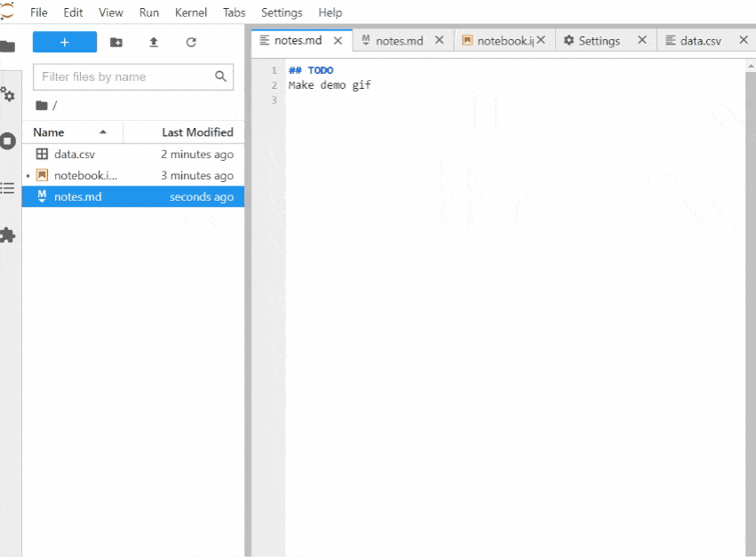The height and width of the screenshot is (557, 756).
Task: Close the second notes.md tab
Action: pos(439,40)
